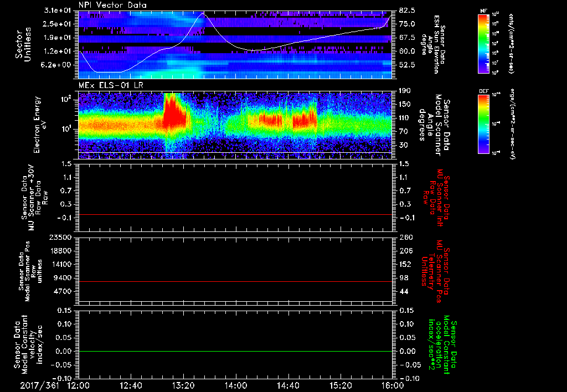
Task: Click the red 'MU Scanner Pos Telemetry' label
Action: [x=435, y=271]
